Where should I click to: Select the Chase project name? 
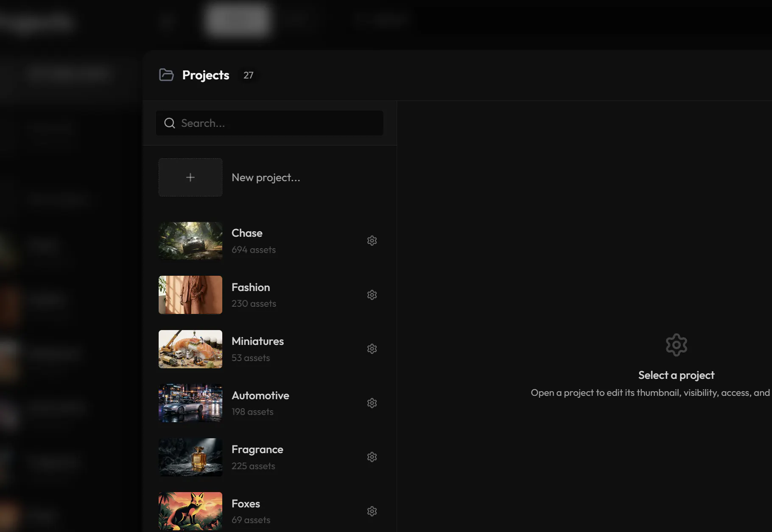pos(247,233)
